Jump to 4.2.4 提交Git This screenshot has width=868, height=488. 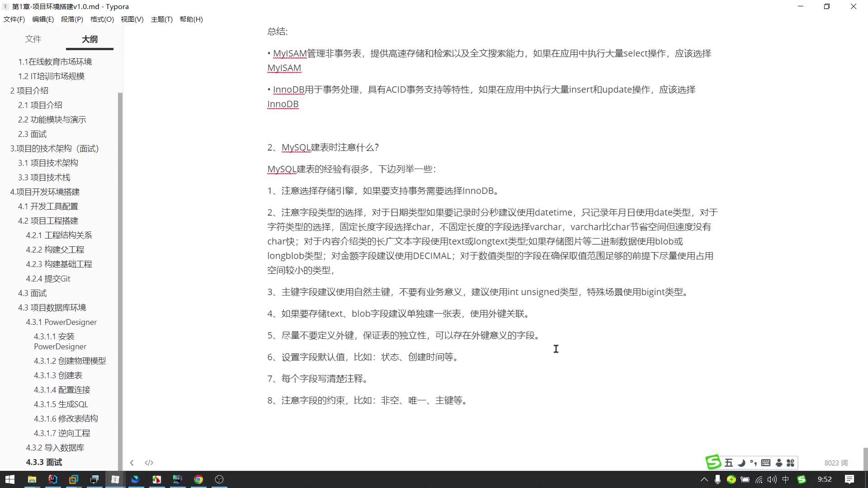tap(48, 278)
